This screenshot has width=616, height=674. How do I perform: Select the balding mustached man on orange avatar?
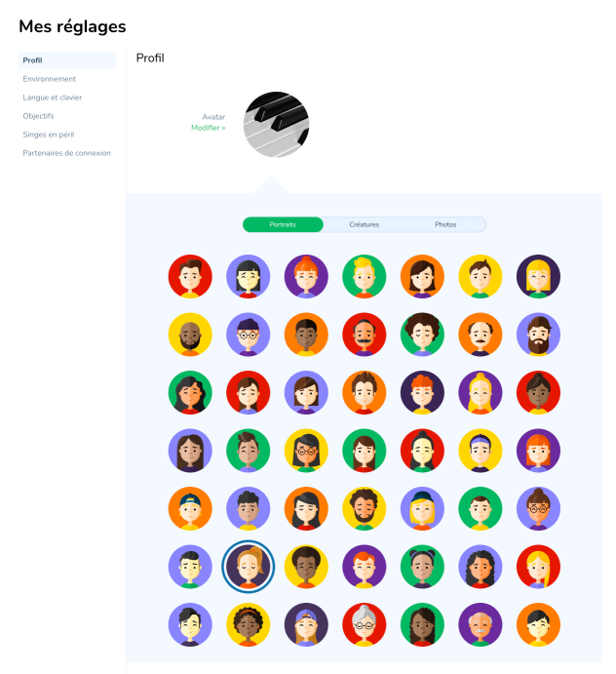tap(481, 335)
